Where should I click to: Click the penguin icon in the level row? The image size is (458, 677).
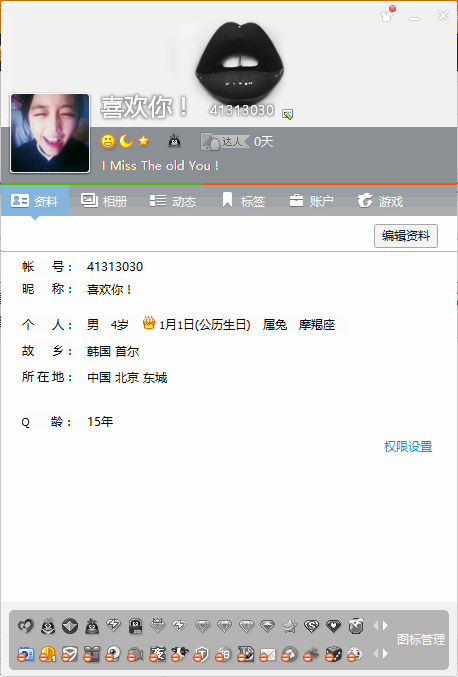coord(174,141)
